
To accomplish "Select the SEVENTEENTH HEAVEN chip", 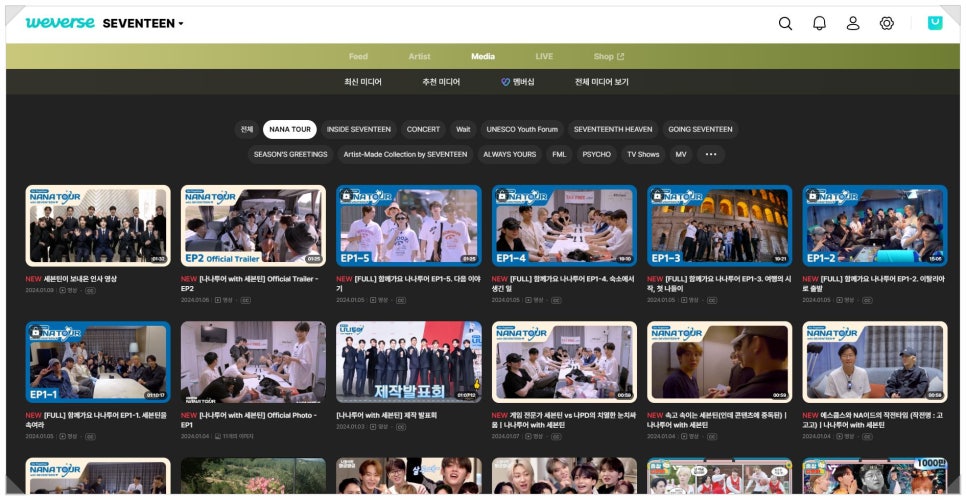I will pyautogui.click(x=613, y=129).
